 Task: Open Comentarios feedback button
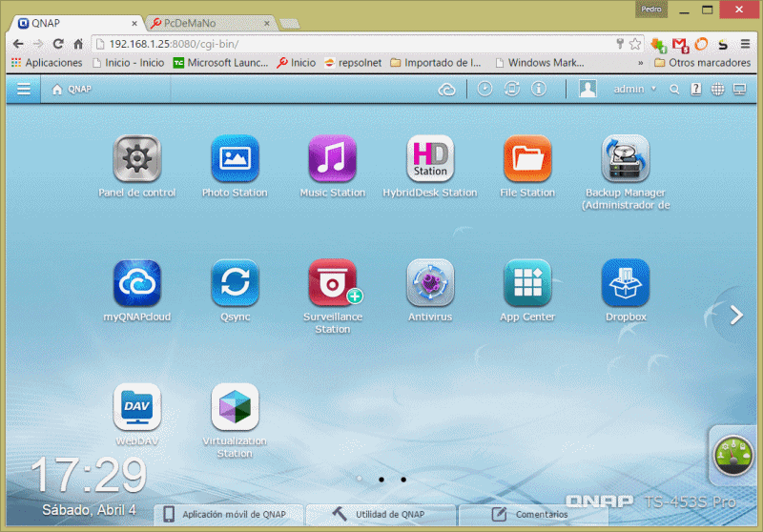tap(533, 515)
